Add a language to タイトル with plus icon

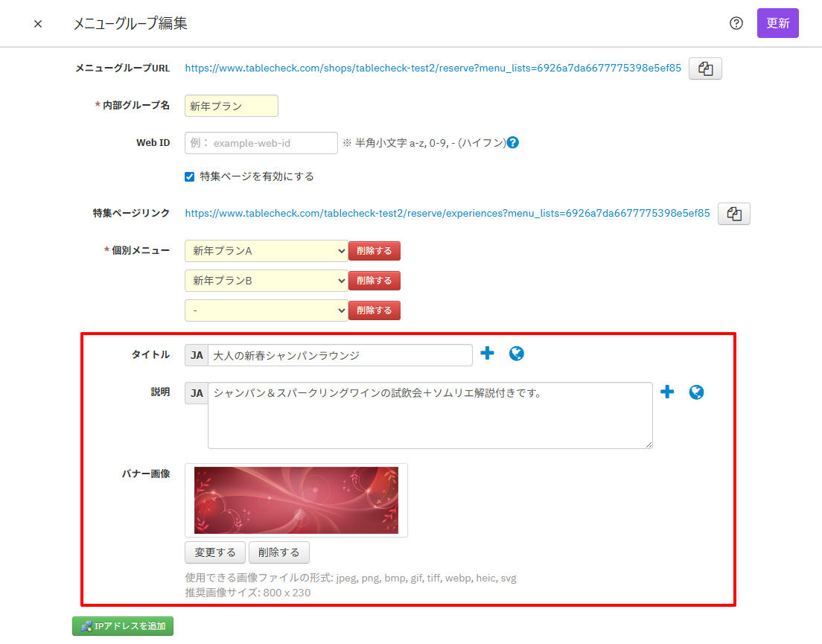(x=488, y=353)
